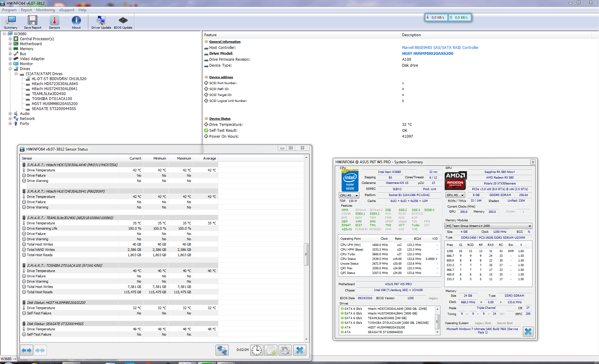Click the expand columns double-arrow button
The width and height of the screenshot is (599, 364).
tap(27, 350)
